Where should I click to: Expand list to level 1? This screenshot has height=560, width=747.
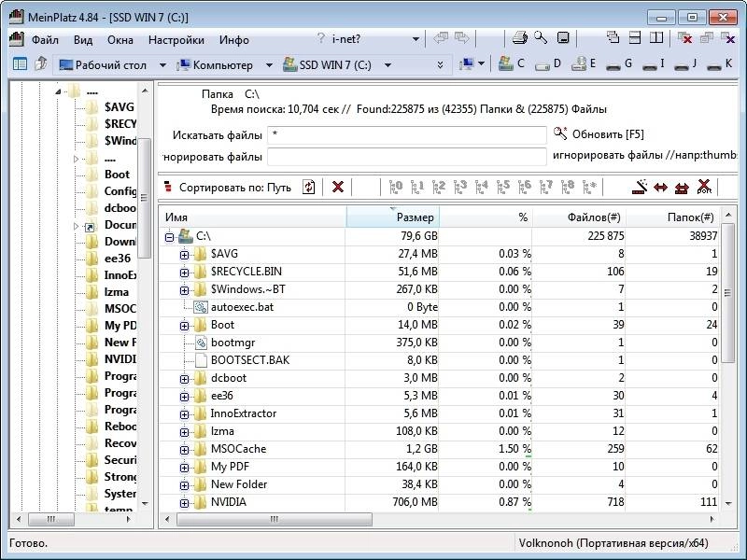tap(416, 188)
